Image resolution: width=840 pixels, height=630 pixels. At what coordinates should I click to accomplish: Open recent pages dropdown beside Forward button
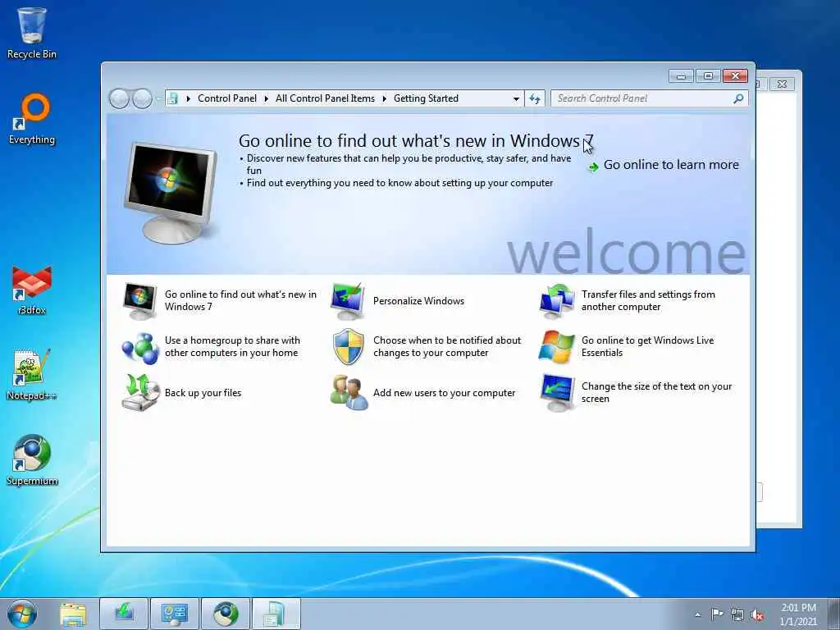(158, 98)
